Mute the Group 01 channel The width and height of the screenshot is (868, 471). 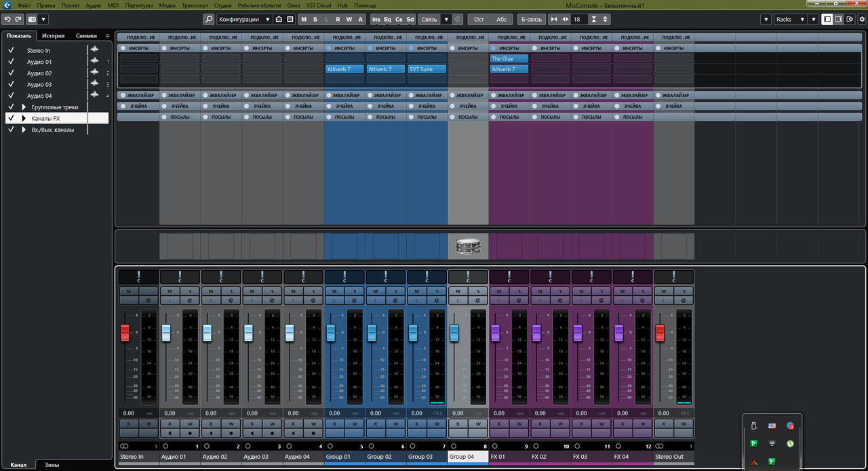334,291
